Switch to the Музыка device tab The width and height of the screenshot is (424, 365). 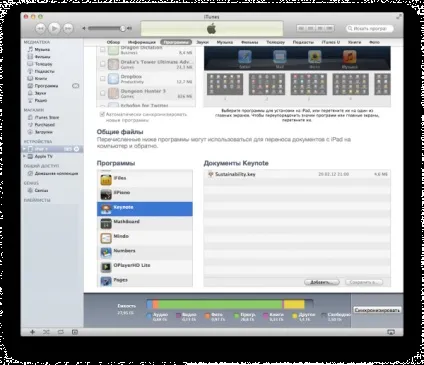[225, 42]
